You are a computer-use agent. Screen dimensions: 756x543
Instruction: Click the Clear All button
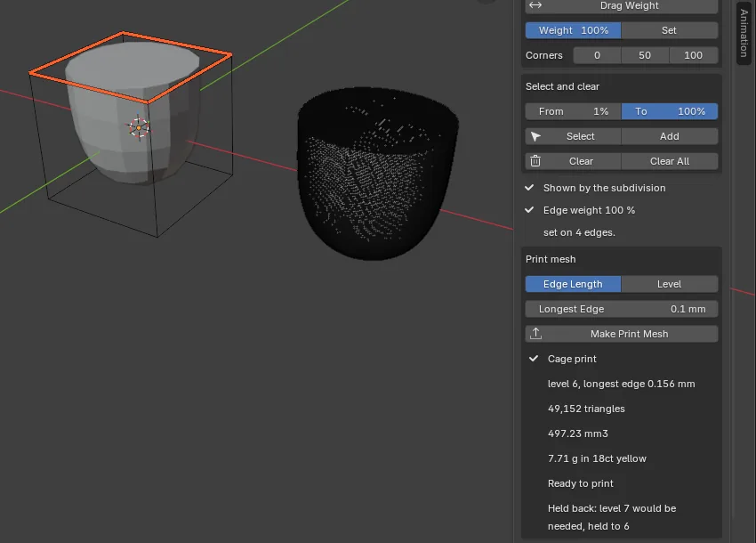tap(669, 162)
